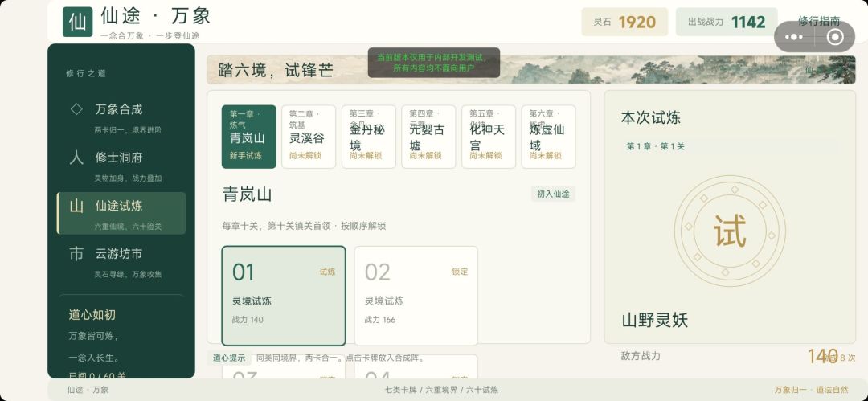
Task: Click the 仙途 · 万象 footer text at left
Action: click(x=88, y=390)
